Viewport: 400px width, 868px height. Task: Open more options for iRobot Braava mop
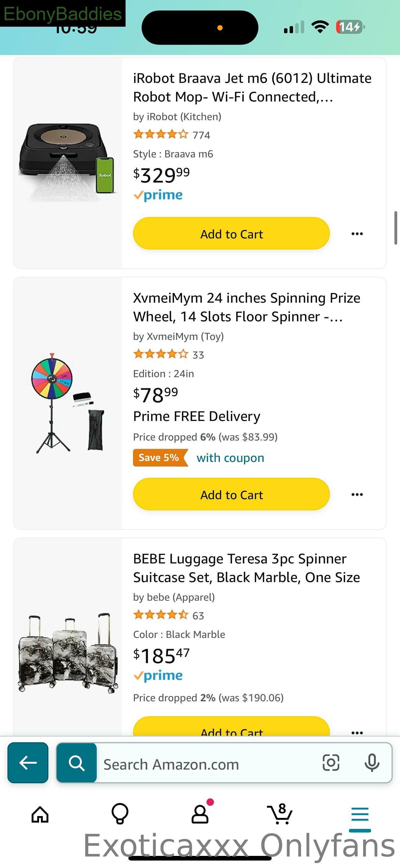click(x=357, y=233)
